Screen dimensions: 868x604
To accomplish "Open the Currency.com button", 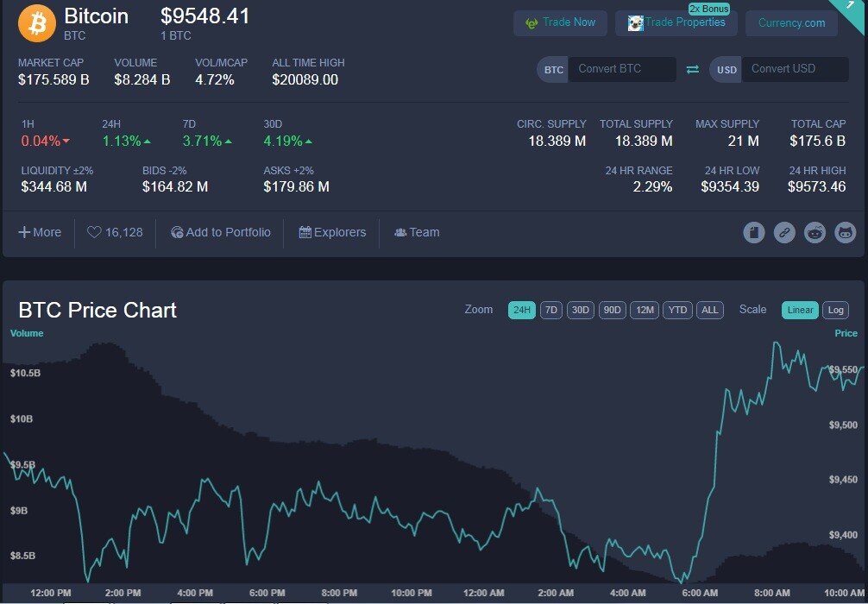I will (791, 23).
